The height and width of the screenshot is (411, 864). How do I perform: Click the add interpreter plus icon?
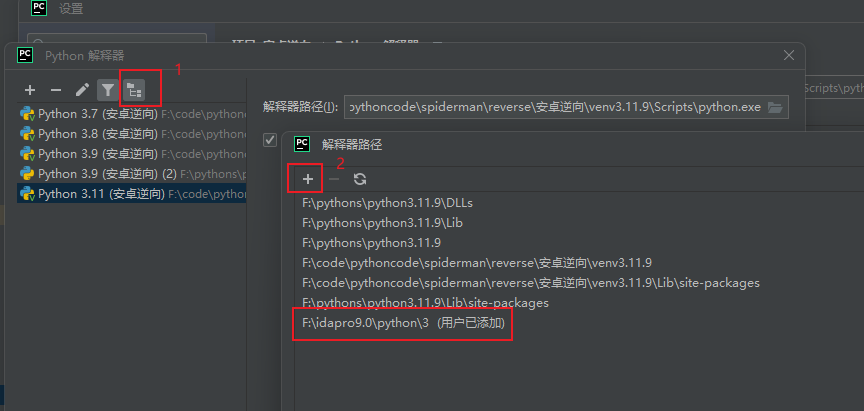[30, 90]
